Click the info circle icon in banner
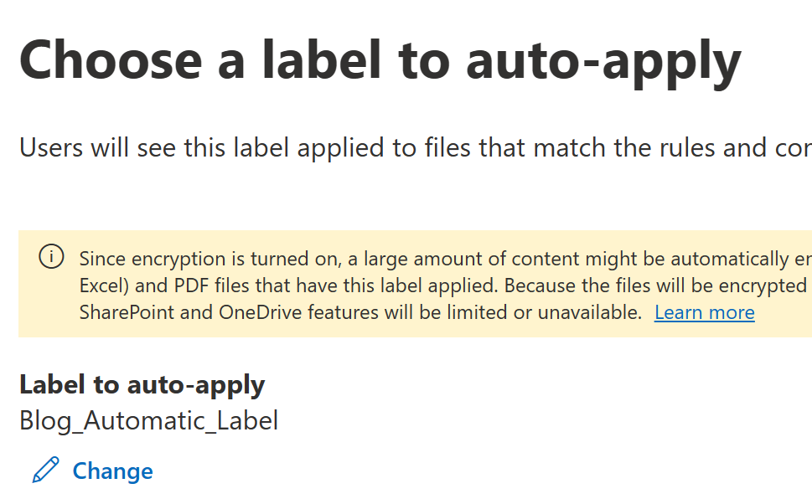 click(51, 257)
